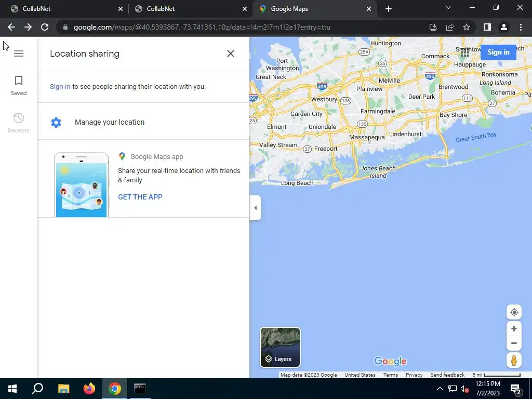Viewport: 532px width, 399px height.
Task: Share this page icon in address bar
Action: click(x=450, y=27)
